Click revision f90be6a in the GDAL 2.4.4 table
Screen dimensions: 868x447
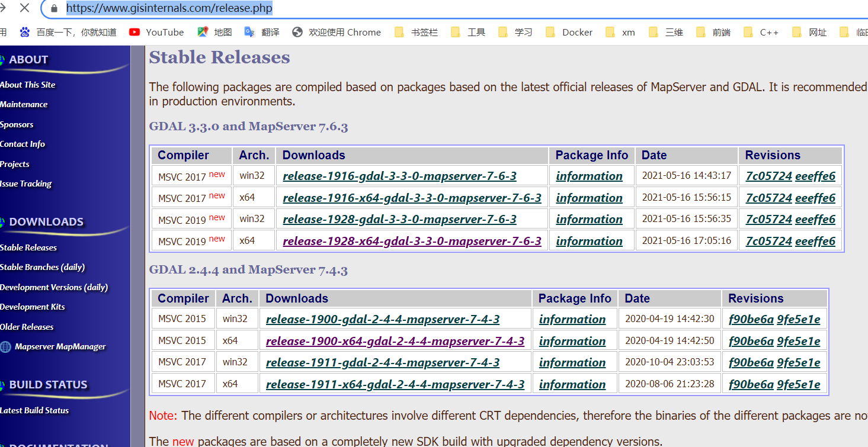(751, 319)
